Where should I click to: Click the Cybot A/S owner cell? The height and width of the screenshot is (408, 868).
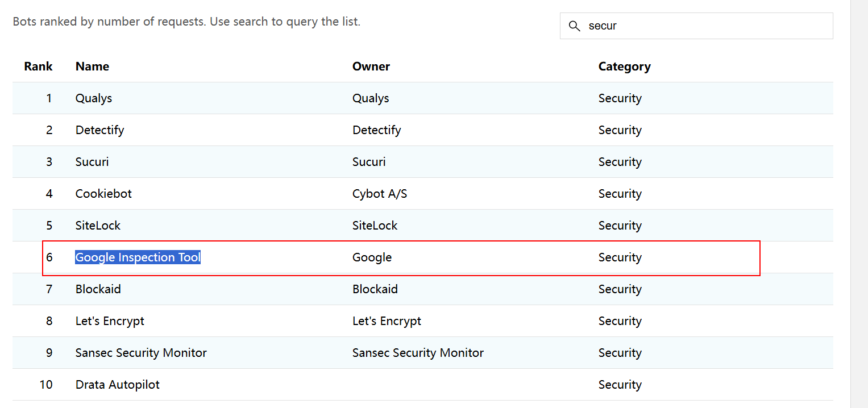tap(380, 194)
